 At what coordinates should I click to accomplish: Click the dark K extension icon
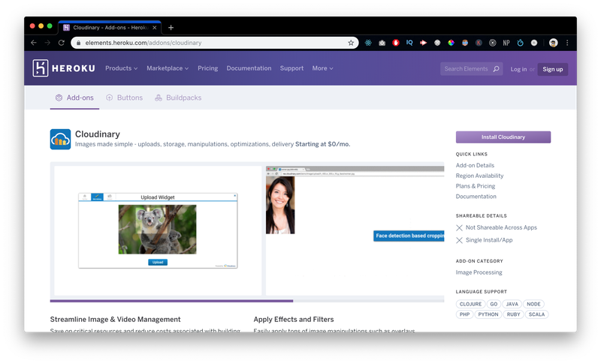(x=479, y=43)
